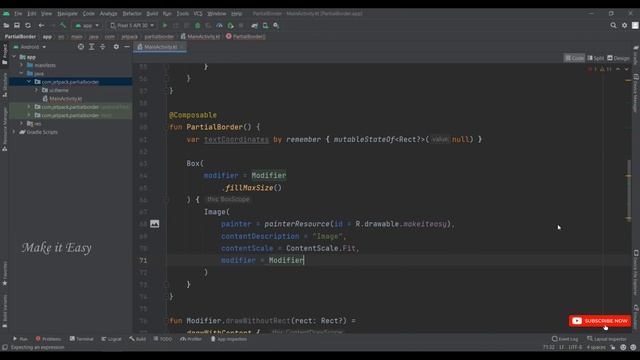Click the Make Project hammer icon
The image size is (640, 360).
63,25
